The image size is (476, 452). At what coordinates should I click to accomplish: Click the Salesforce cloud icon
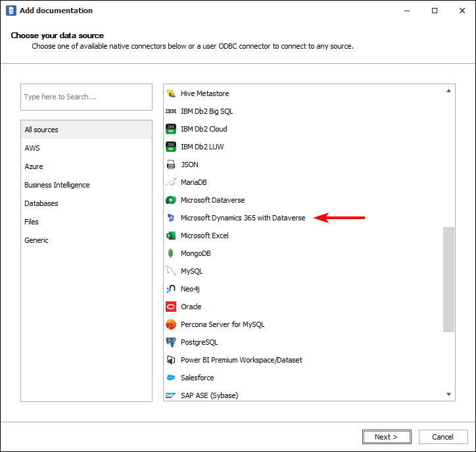pyautogui.click(x=170, y=378)
